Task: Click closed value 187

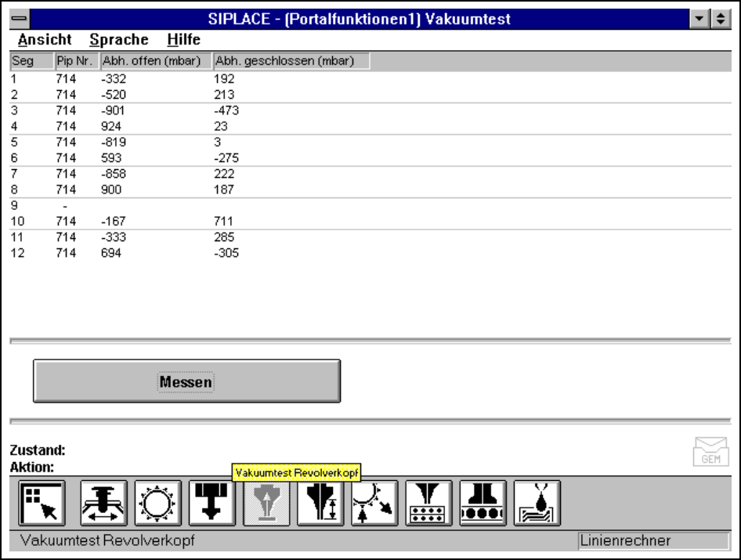Action: click(224, 190)
